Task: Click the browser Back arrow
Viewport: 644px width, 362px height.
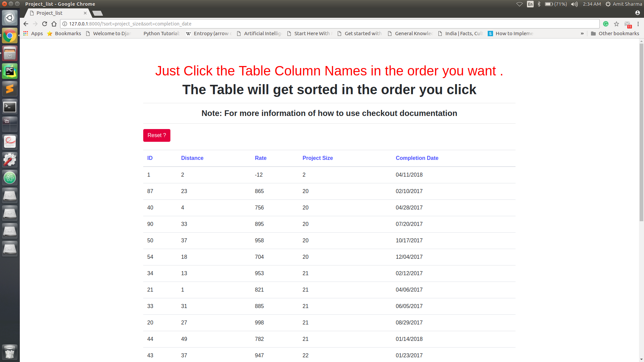Action: click(x=26, y=24)
